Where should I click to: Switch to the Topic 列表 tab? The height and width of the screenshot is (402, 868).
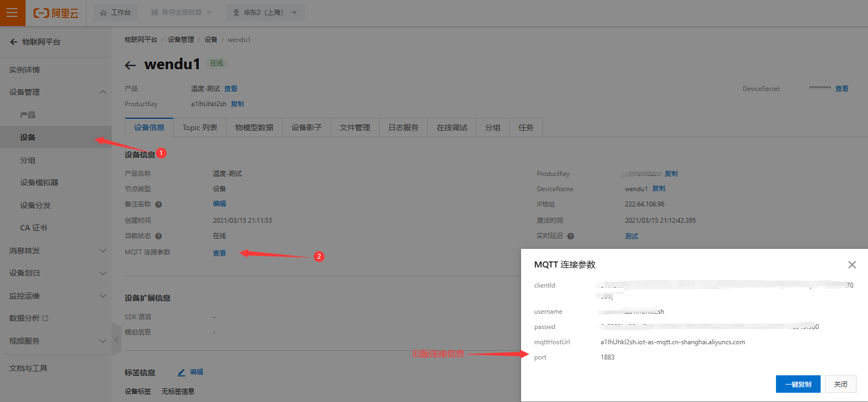coord(199,127)
